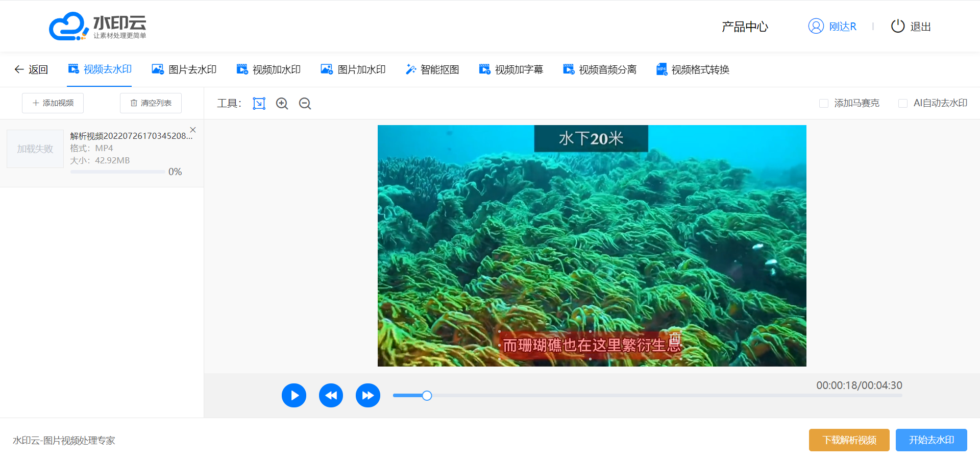This screenshot has width=980, height=461.
Task: Click the 开始去水印 button
Action: point(931,440)
